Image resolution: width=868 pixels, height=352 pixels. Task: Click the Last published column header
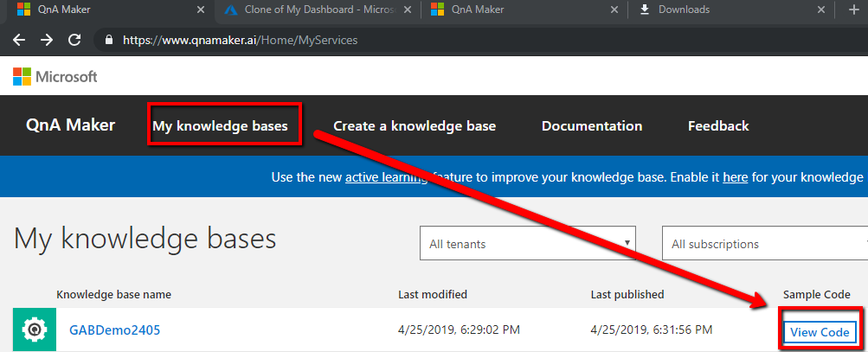(x=627, y=294)
